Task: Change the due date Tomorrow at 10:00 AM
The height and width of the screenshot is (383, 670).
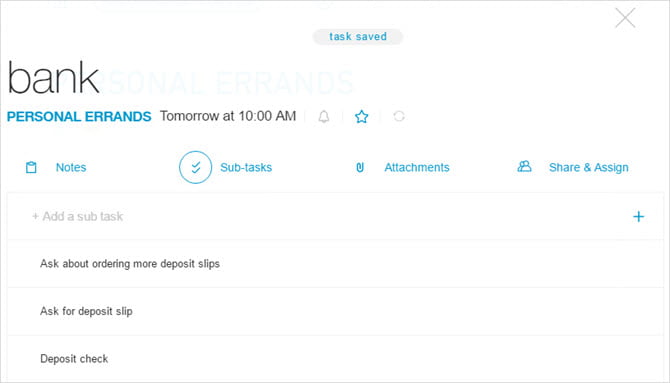Action: [228, 116]
